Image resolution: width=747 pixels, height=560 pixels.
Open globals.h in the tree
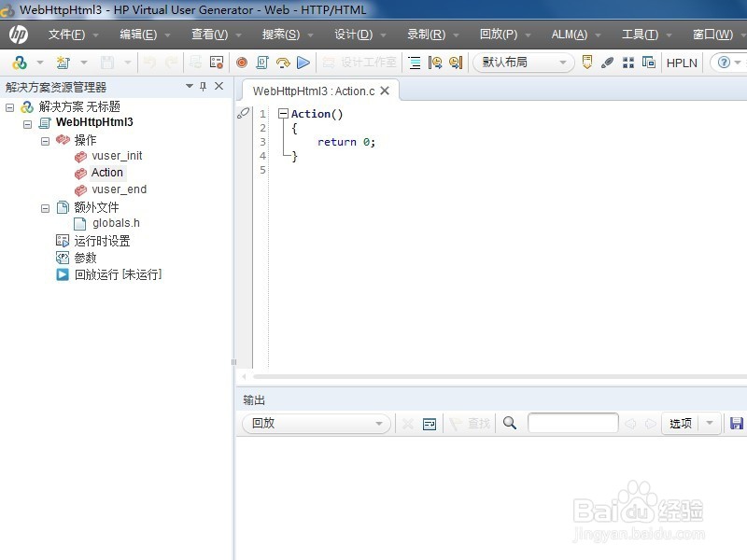click(x=116, y=223)
